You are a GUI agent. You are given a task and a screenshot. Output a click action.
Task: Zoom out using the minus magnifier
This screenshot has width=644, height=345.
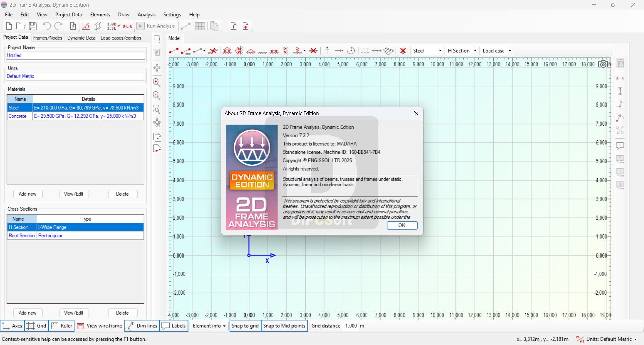157,96
